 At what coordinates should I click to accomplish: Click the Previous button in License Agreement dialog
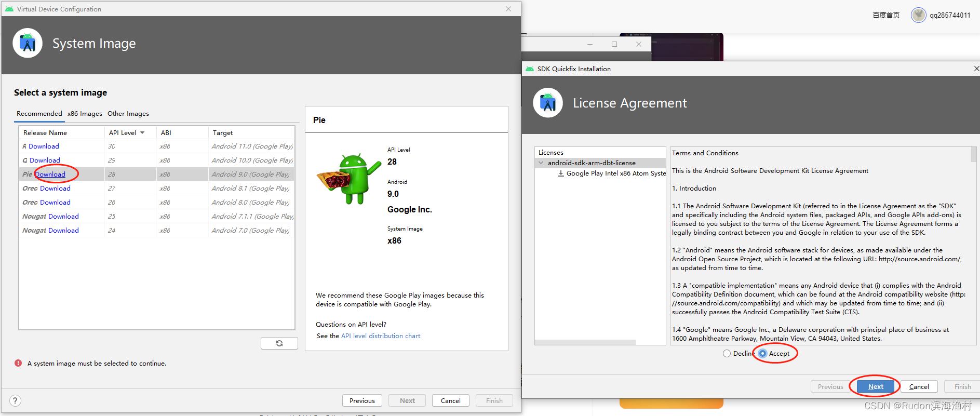(x=830, y=386)
